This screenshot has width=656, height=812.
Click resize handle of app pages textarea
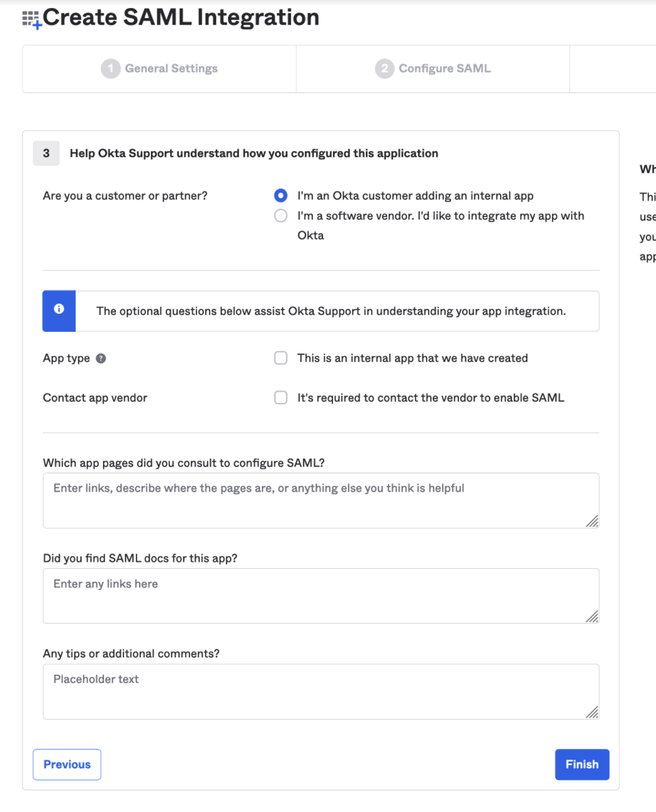point(592,521)
